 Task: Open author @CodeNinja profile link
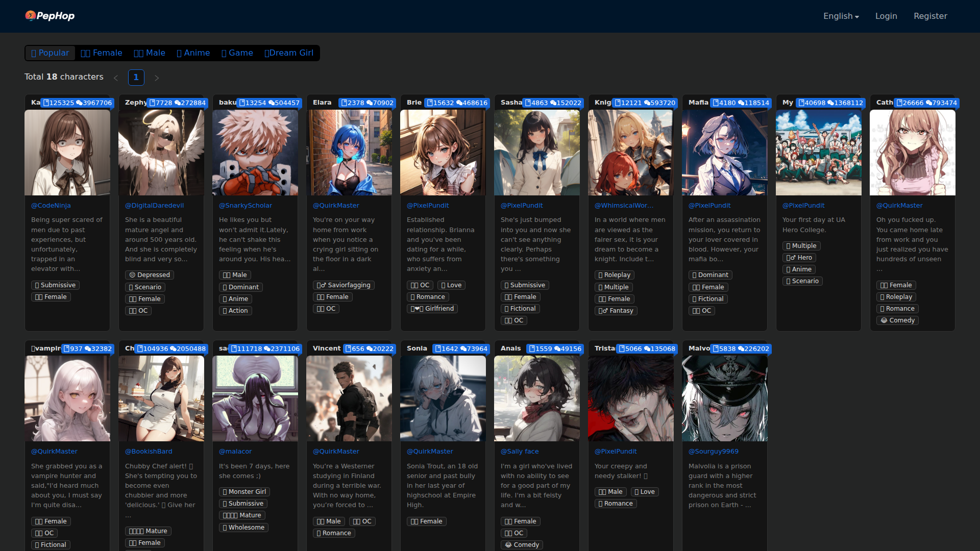(x=51, y=206)
